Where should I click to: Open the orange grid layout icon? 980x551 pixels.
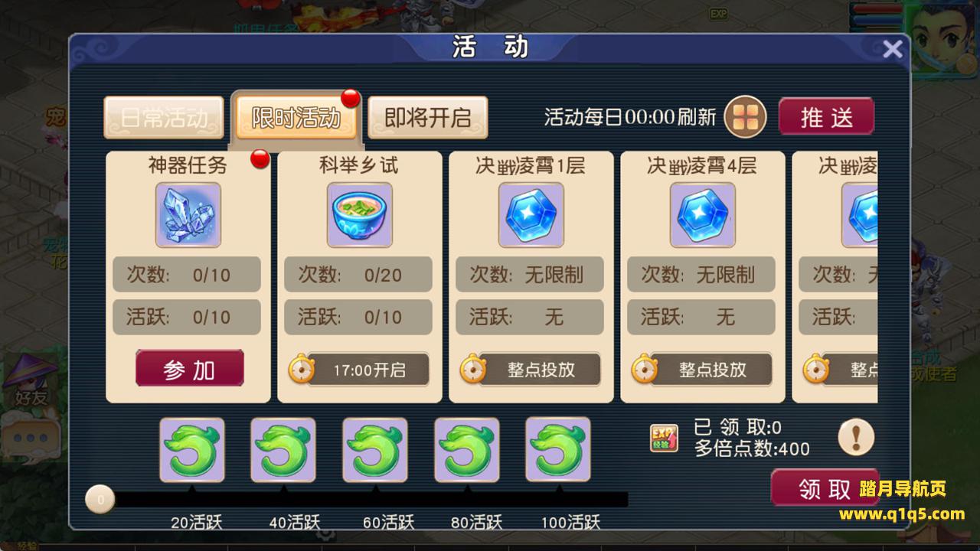coord(746,117)
